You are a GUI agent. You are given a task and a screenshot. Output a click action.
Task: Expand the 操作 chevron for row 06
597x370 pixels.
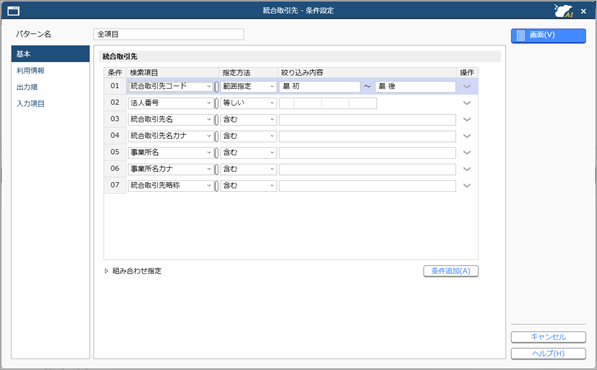pyautogui.click(x=467, y=169)
